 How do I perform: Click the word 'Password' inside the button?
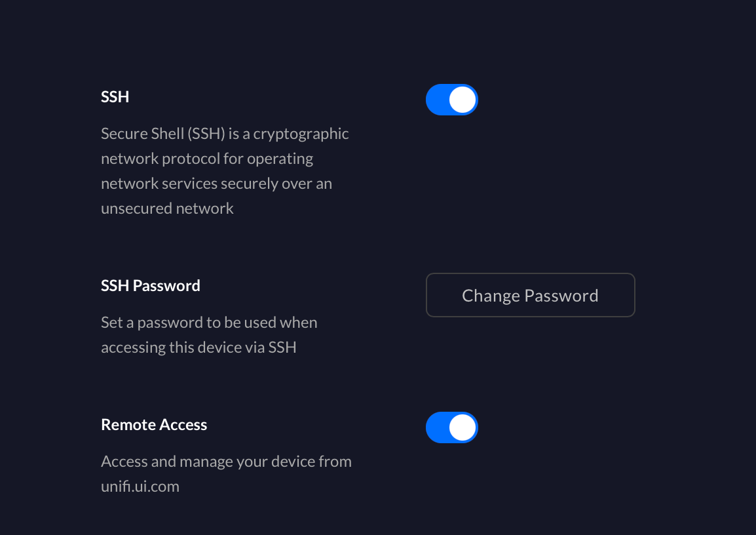click(561, 296)
